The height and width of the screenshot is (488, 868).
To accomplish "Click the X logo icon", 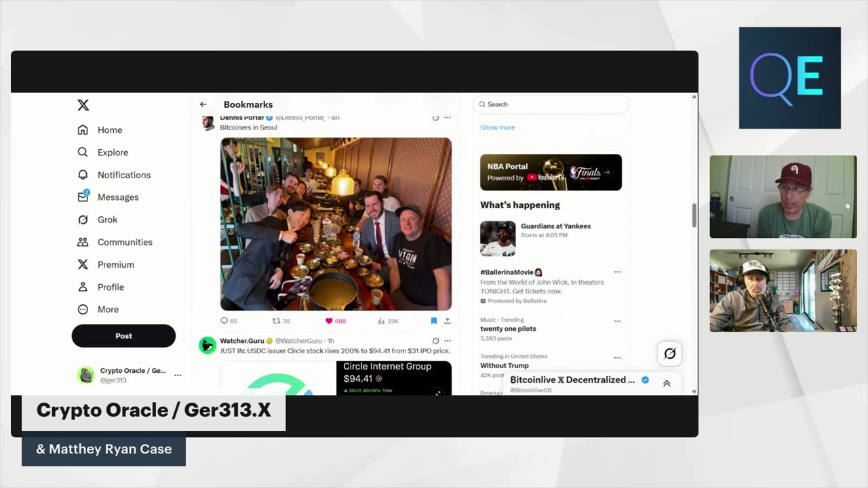I will (83, 105).
